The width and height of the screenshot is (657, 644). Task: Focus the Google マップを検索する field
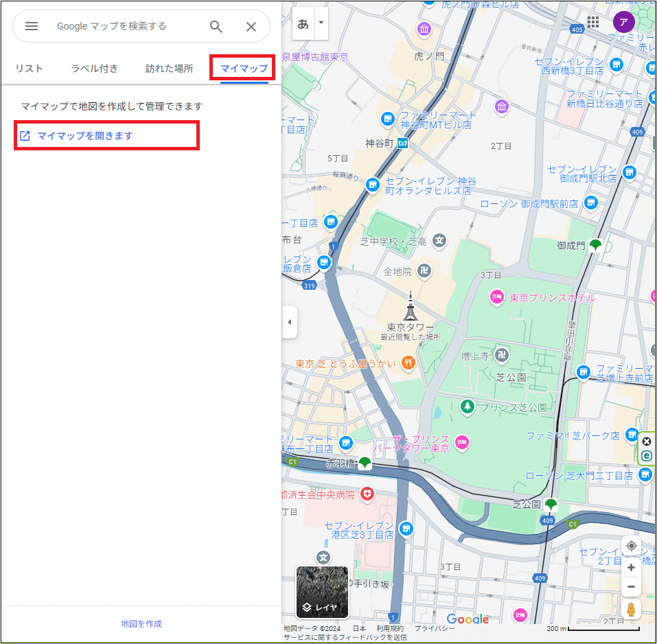click(x=111, y=26)
